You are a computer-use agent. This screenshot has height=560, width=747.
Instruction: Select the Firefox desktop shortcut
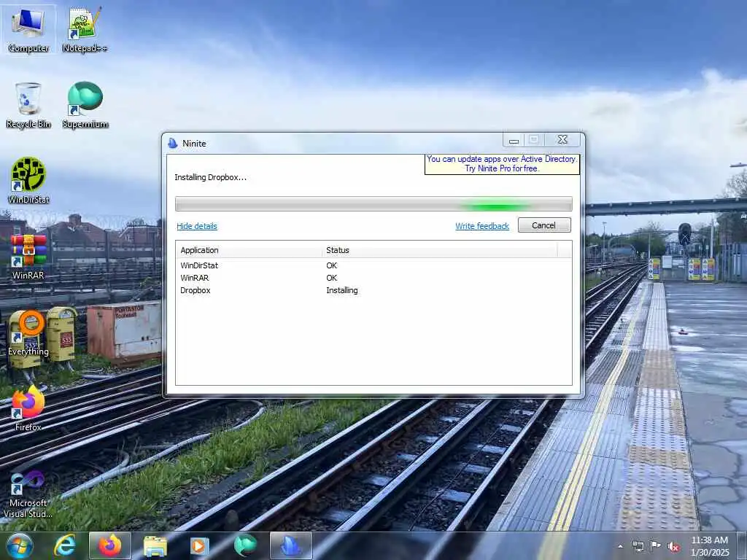[x=28, y=408]
